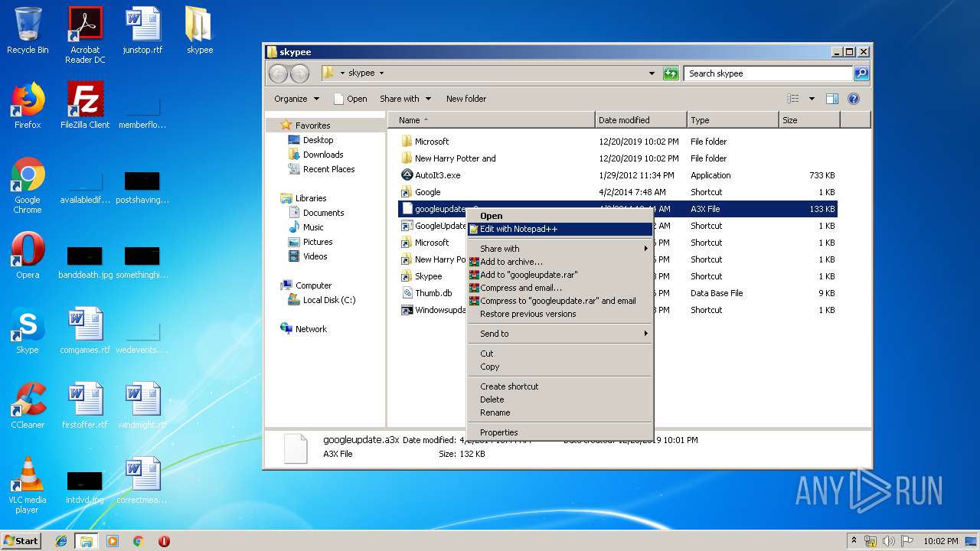Click the Explorer back arrow button
This screenshot has width=980, height=551.
(x=278, y=73)
